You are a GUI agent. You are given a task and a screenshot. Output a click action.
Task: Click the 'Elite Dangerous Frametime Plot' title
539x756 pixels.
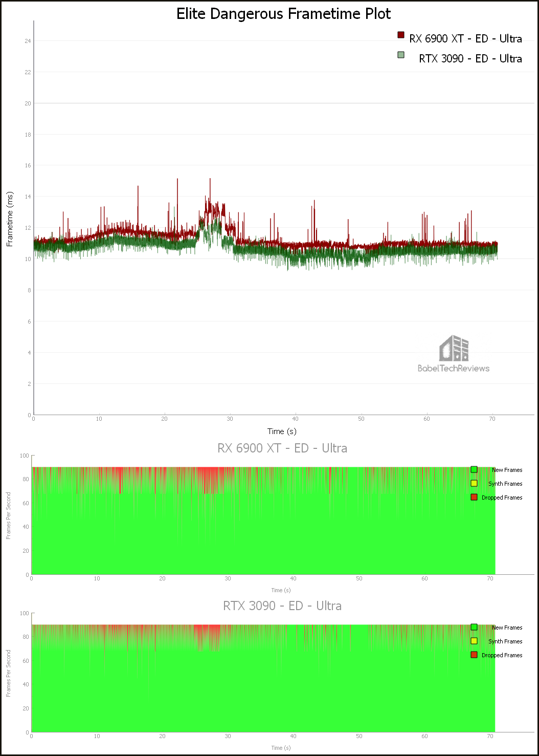click(284, 14)
